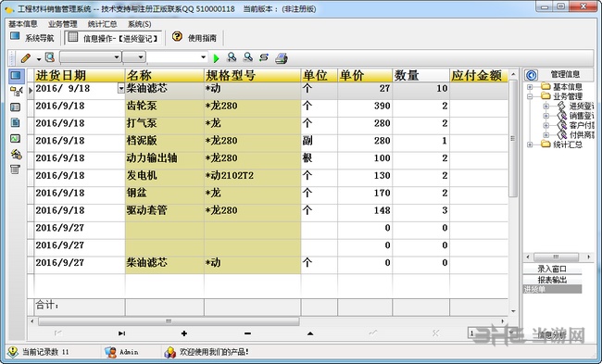Click the pencil edit icon in toolbar
Image resolution: width=602 pixels, height=364 pixels.
pos(26,58)
